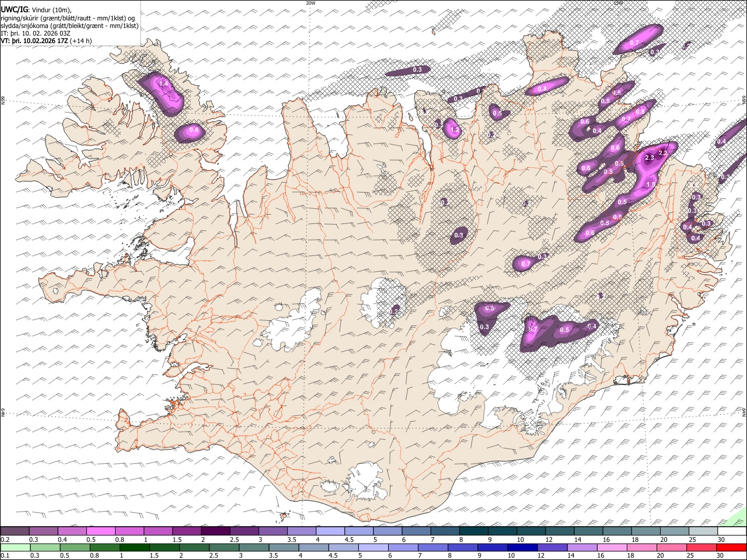
Task: Pick the 14 light violet swatch in lower legend row
Action: (582, 548)
